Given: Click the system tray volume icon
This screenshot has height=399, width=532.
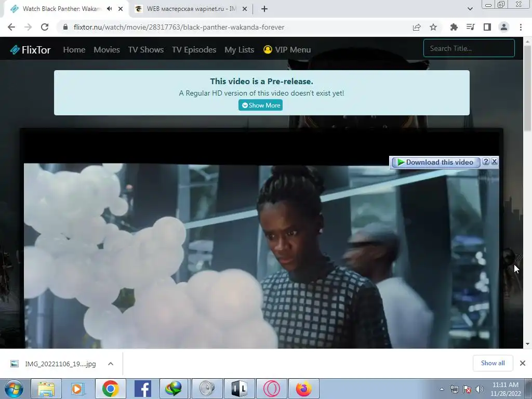Looking at the screenshot, I should [480, 389].
